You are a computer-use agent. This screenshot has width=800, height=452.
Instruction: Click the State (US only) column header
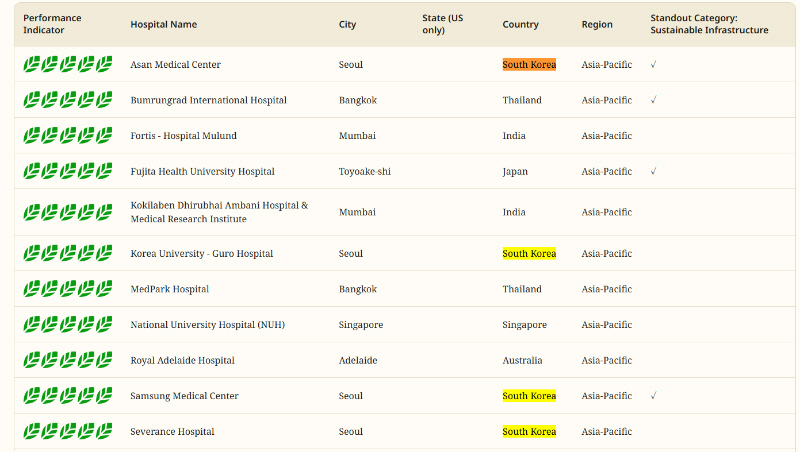(x=442, y=24)
